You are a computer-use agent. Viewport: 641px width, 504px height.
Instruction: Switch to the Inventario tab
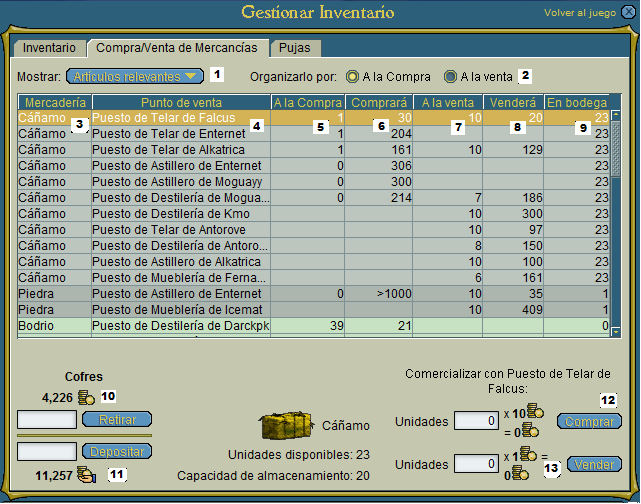(x=49, y=47)
